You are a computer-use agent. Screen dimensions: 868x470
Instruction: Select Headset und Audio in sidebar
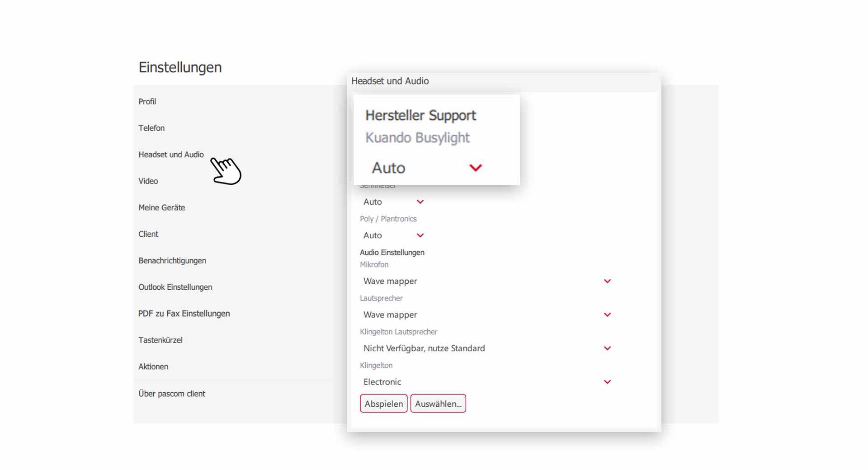(171, 155)
